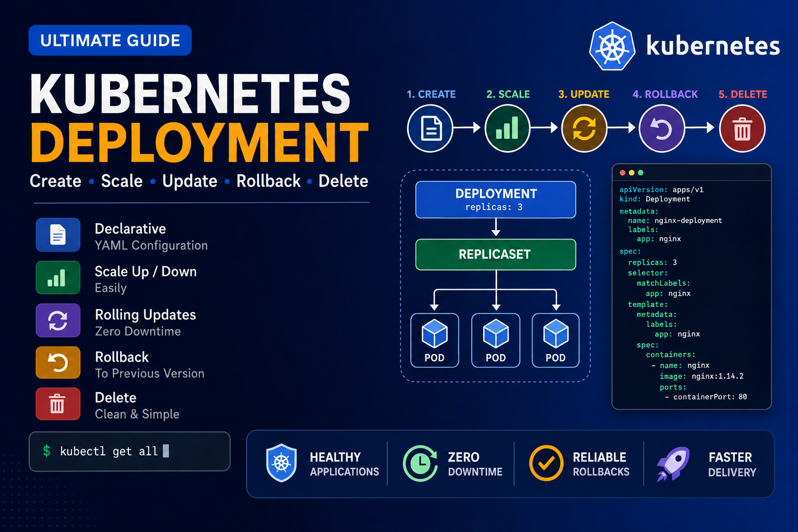Click the Update step refresh icon
Image resolution: width=798 pixels, height=532 pixels.
(584, 128)
